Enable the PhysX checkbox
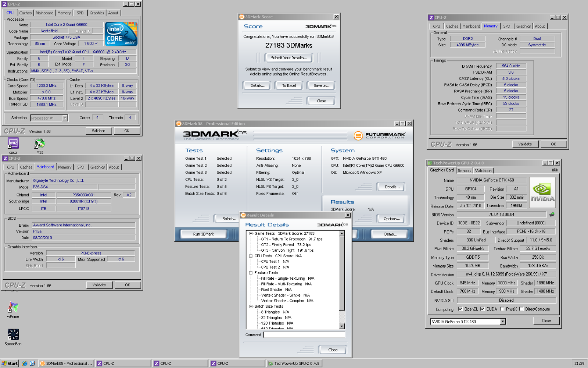This screenshot has width=588, height=368. point(502,309)
